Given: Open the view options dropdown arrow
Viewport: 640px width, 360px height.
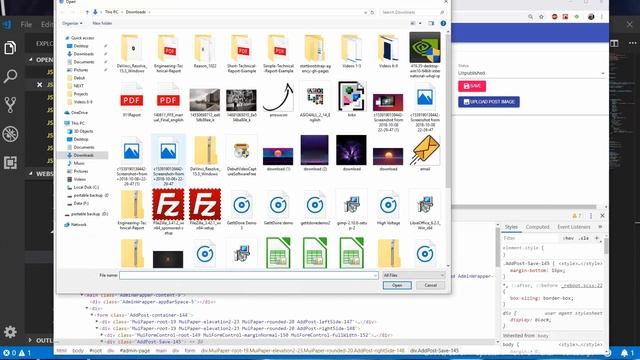Looking at the screenshot, I should 420,23.
